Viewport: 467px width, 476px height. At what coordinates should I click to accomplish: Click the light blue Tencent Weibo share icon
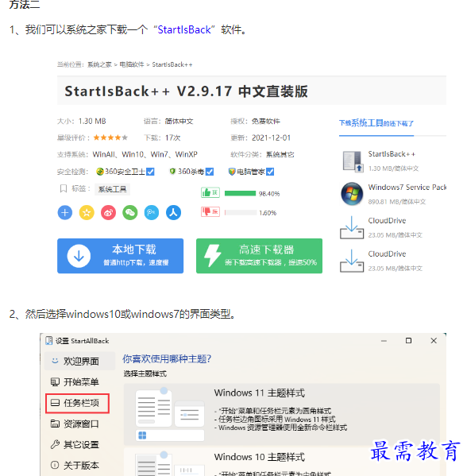click(x=152, y=212)
